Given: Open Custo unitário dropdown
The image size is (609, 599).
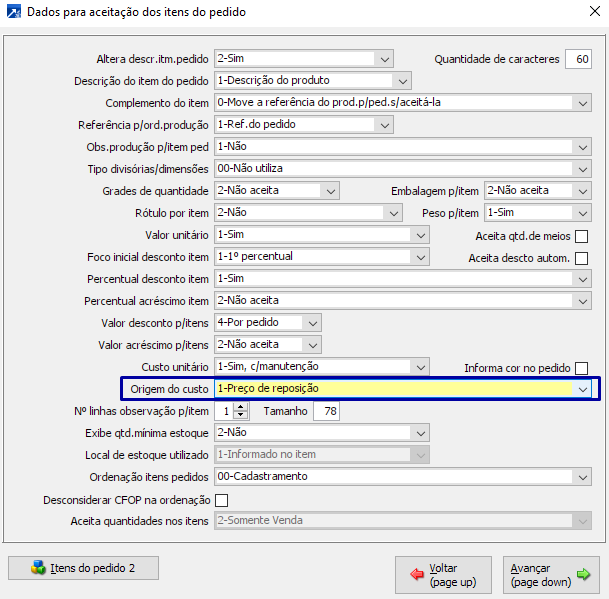Looking at the screenshot, I should click(x=420, y=367).
